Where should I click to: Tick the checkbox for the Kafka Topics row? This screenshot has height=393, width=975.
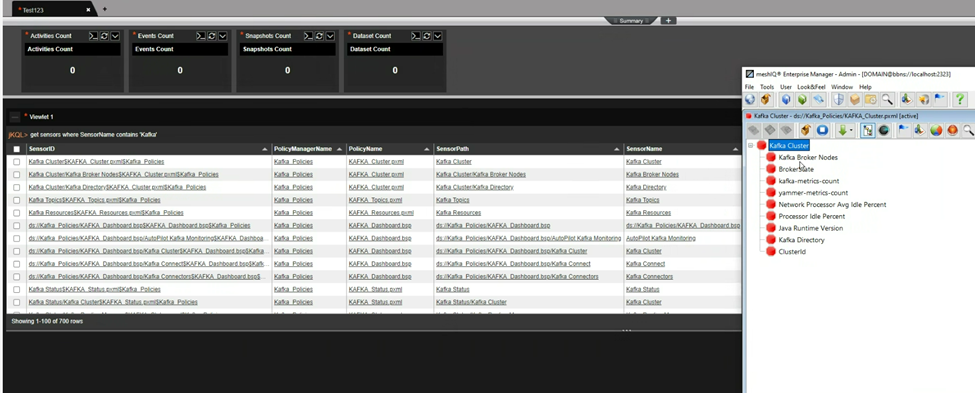(x=17, y=200)
